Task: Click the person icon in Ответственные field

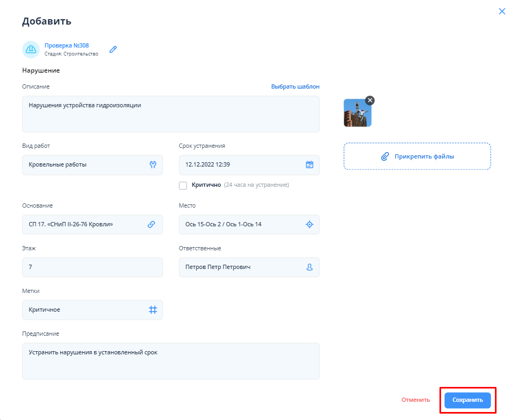Action: click(x=309, y=267)
